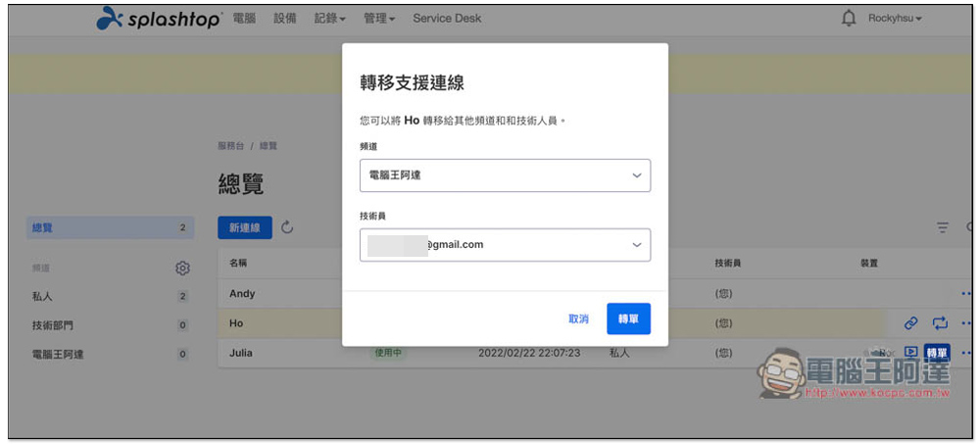Screen dimensions: 980x444
Task: Click the Splashtop logo
Action: point(160,19)
